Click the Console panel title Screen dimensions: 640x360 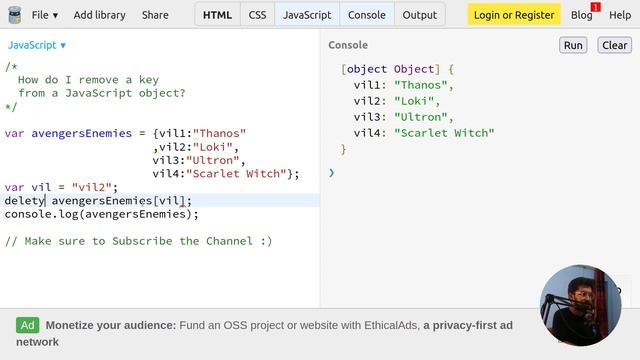click(348, 45)
